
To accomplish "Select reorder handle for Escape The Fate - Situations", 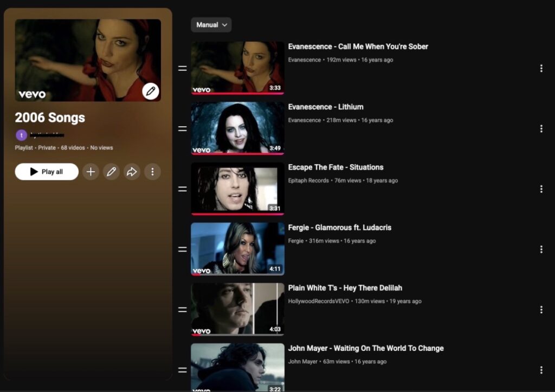I will pos(182,189).
